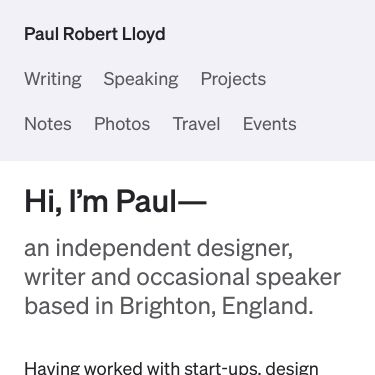Screen dimensions: 375x375
Task: View the Photos section
Action: [x=122, y=124]
